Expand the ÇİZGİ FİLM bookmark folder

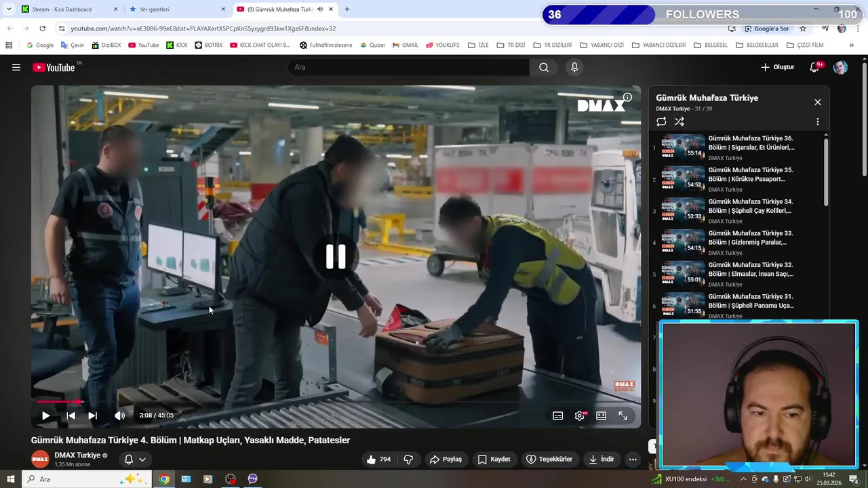click(x=805, y=45)
